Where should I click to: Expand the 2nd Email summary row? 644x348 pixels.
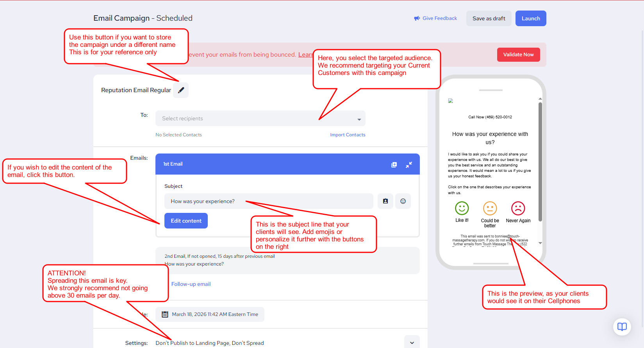tap(287, 261)
